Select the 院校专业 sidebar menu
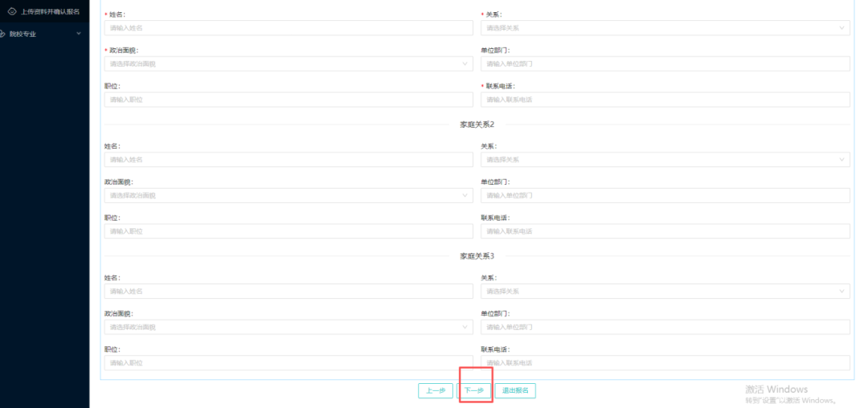Screen dimensions: 868x408 [24, 34]
